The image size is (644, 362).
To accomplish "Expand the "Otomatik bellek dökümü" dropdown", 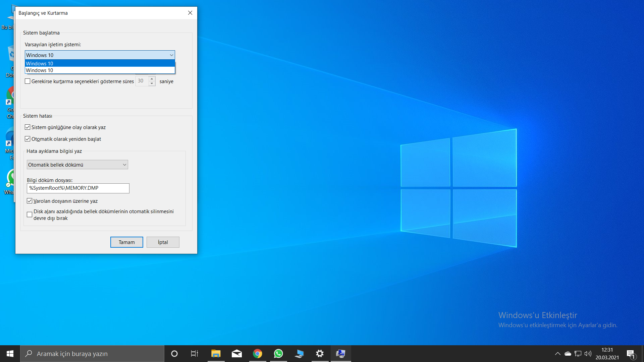I will click(x=77, y=165).
